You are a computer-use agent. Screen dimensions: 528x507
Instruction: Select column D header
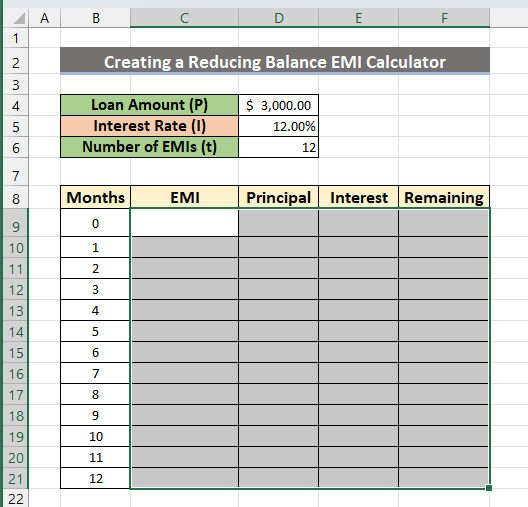pyautogui.click(x=278, y=18)
